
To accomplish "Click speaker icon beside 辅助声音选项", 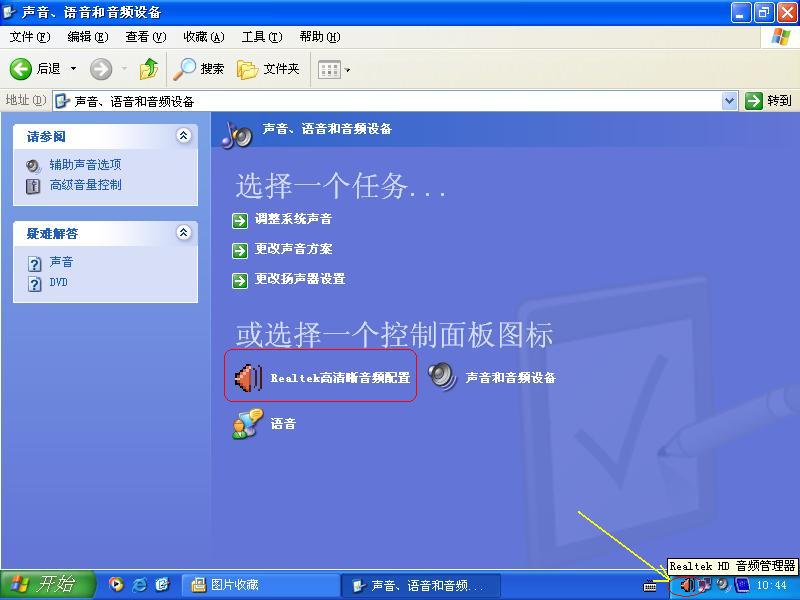I will tap(33, 166).
